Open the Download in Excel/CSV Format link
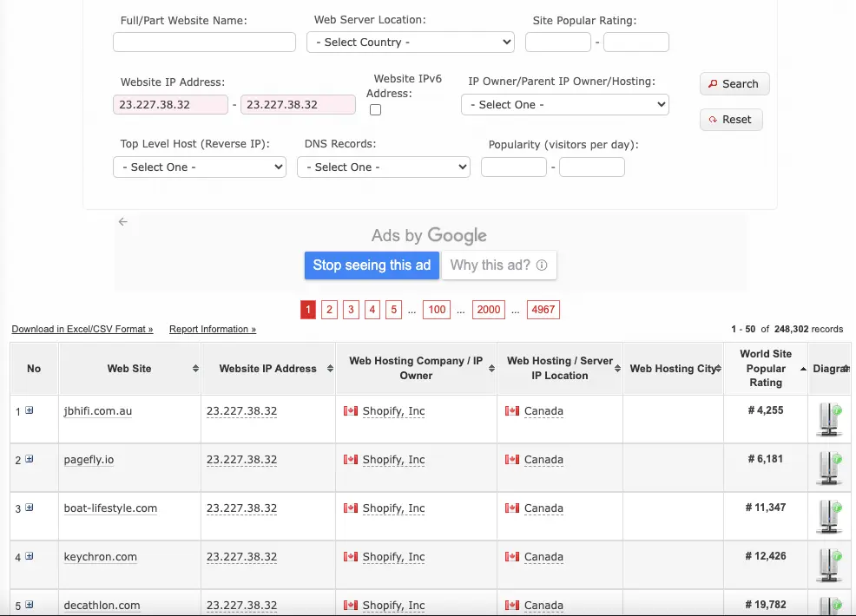856x616 pixels. (x=82, y=329)
